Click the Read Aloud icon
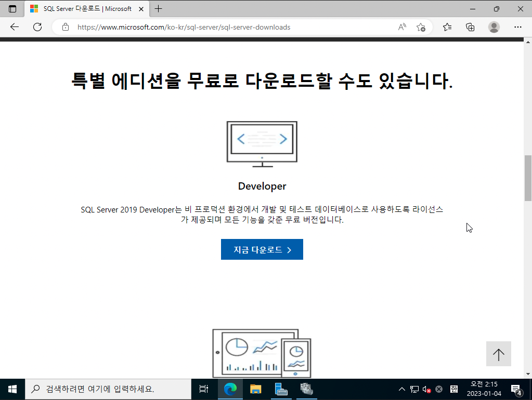Viewport: 532px width, 400px height. pyautogui.click(x=402, y=27)
